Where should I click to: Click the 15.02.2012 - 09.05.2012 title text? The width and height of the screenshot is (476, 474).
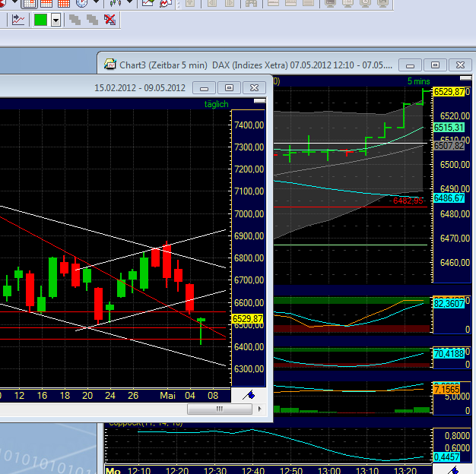pos(140,88)
